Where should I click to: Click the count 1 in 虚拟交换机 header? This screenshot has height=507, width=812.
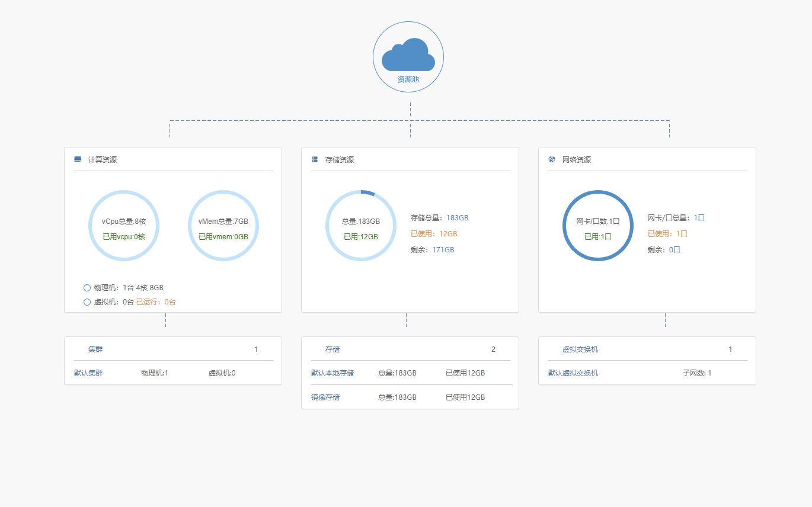[x=730, y=349]
